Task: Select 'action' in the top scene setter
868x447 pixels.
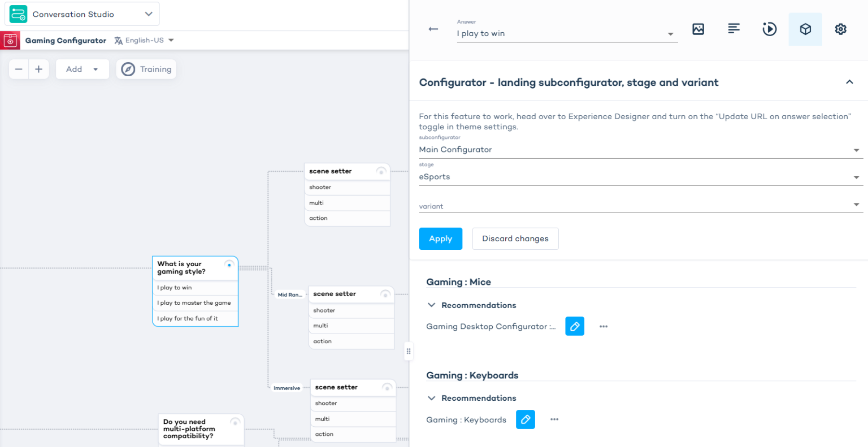Action: 347,218
